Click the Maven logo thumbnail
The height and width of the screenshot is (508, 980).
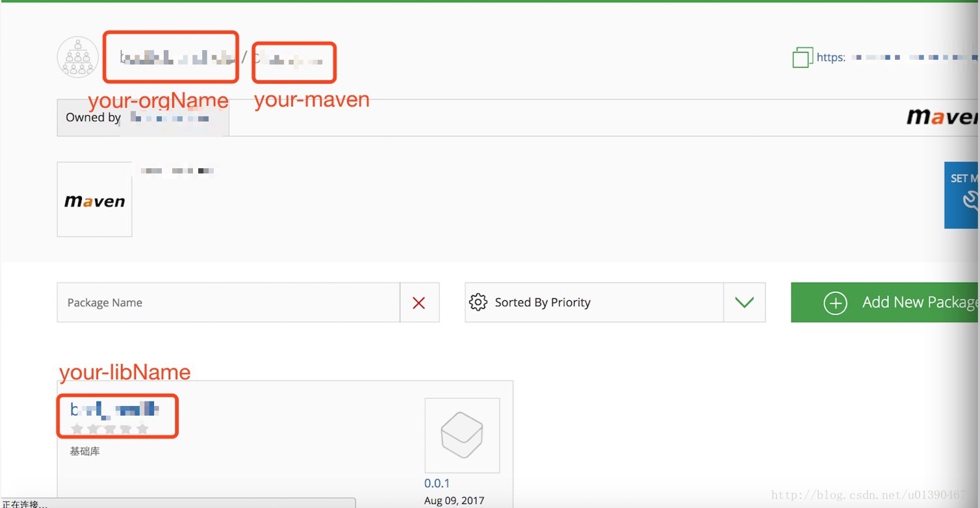coord(95,199)
